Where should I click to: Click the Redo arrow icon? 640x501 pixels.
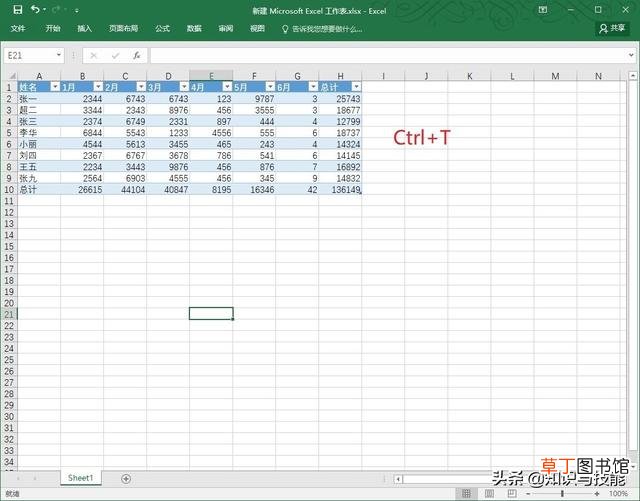[x=56, y=9]
